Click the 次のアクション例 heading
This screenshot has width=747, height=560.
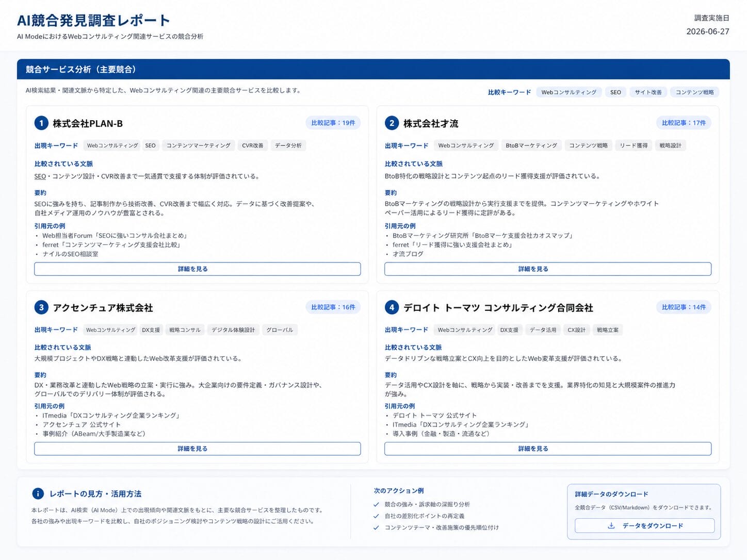399,491
